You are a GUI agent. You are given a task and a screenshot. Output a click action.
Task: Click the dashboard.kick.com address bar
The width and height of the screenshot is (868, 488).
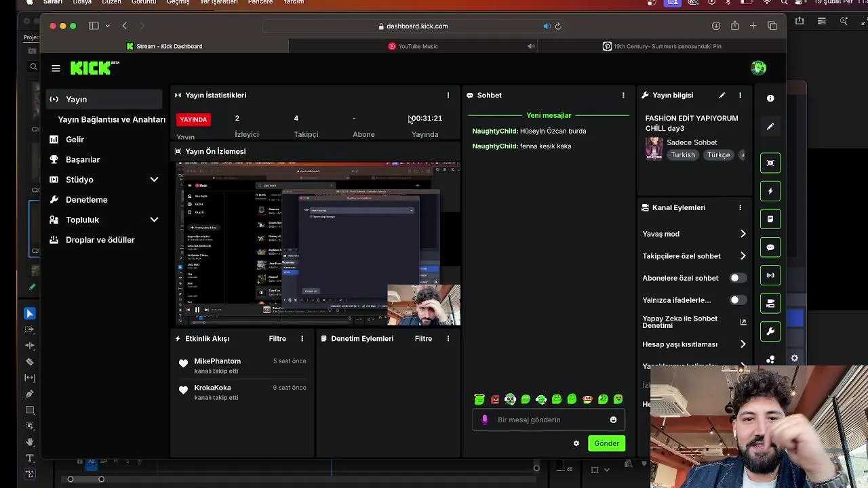click(413, 26)
